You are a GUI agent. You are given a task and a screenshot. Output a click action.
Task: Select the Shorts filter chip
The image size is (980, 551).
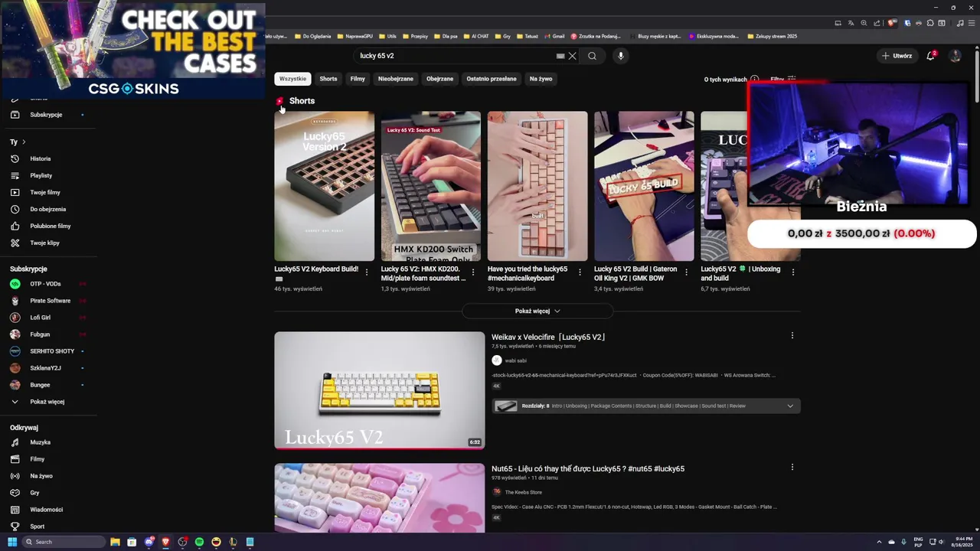pos(328,79)
